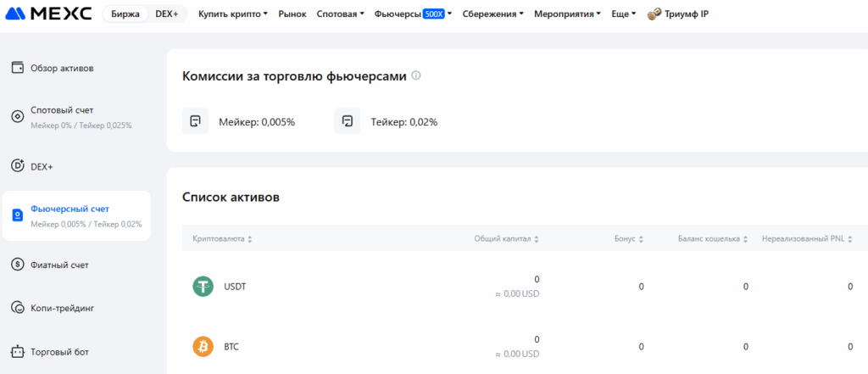Click Мейкер 0% / Тейкер 0,025% subtitle

click(81, 126)
